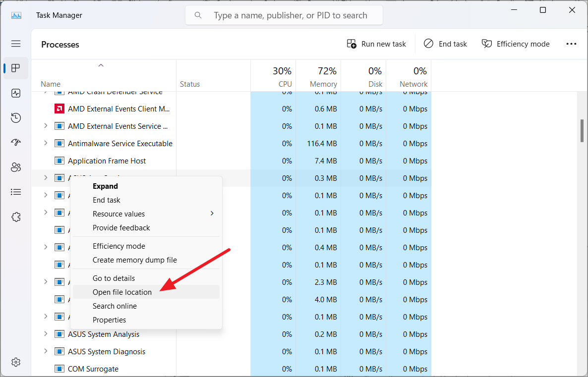
Task: Open the navigation hamburger menu
Action: 16,44
